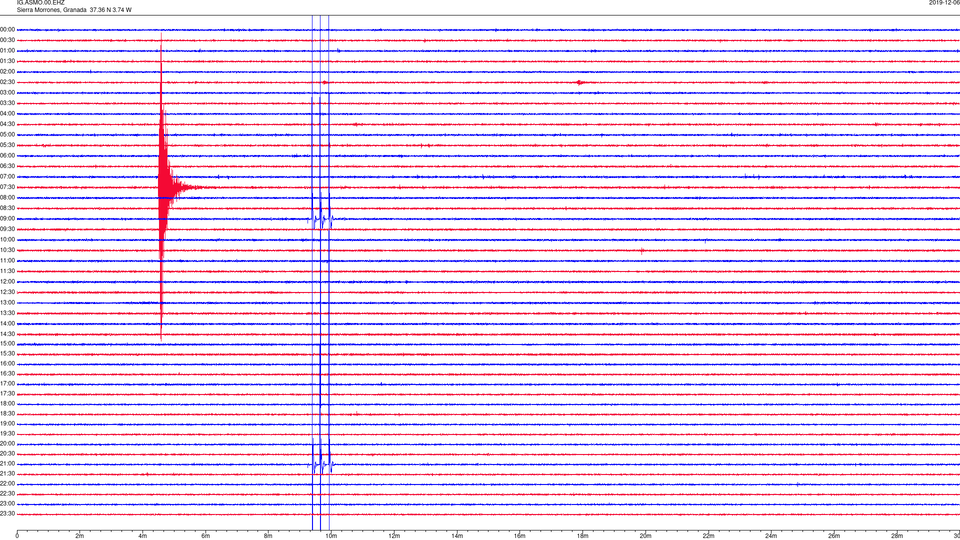Click the small red event near 18m on the 02:30 trace

pos(580,82)
